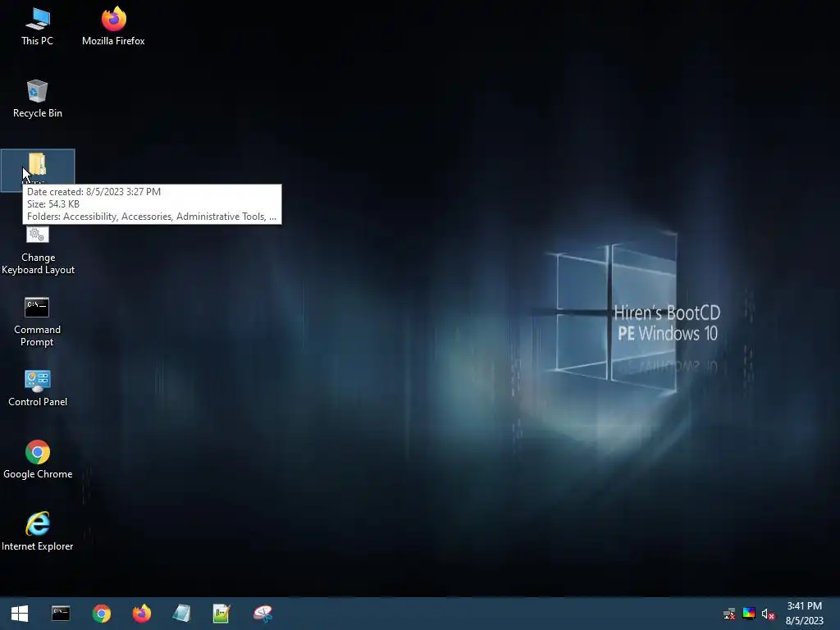Open Internet Explorer desktop icon
840x630 pixels.
[x=38, y=532]
